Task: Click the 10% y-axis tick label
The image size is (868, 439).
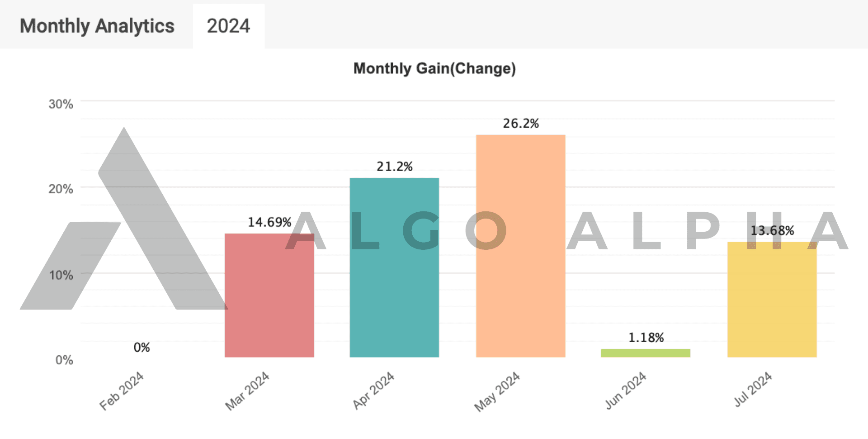Action: [x=60, y=275]
